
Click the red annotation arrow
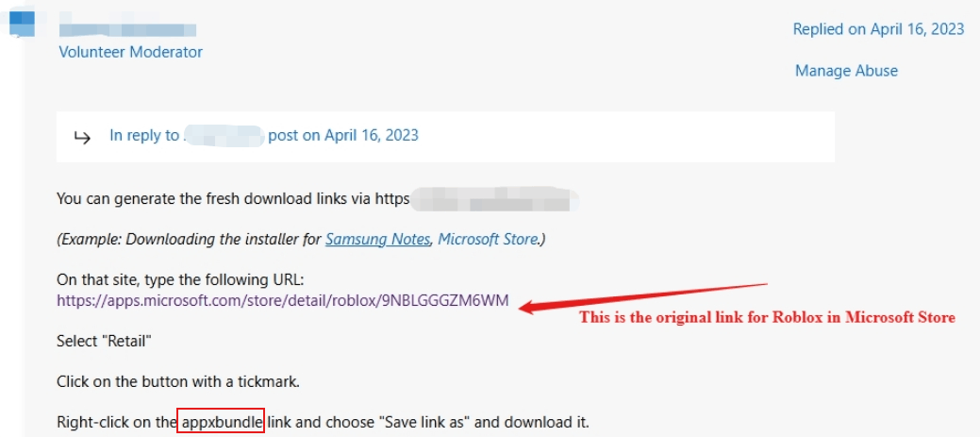coord(642,297)
